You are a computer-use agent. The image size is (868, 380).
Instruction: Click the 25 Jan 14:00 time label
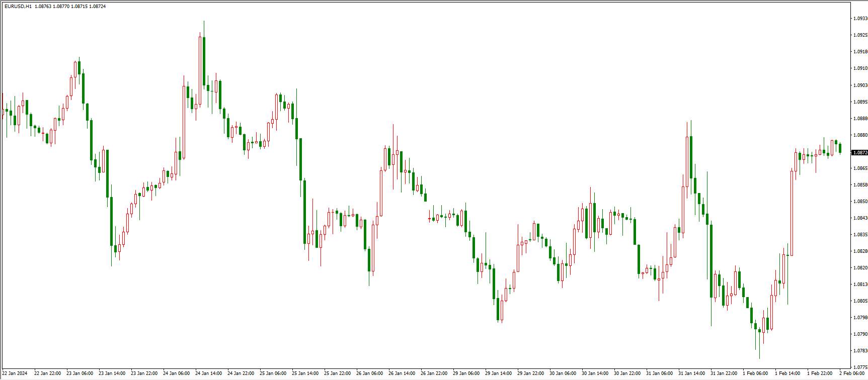pos(305,373)
